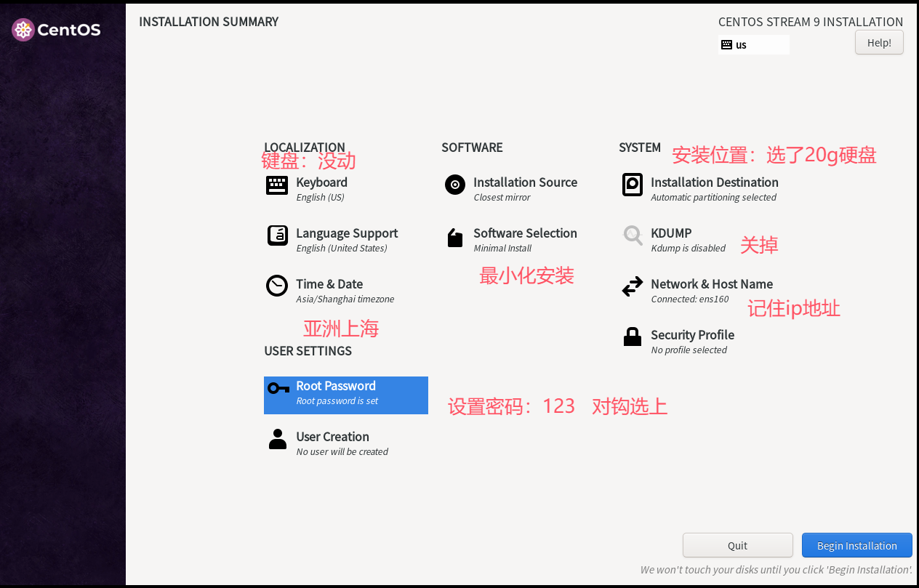Click the disk warning note below Begin Installation
This screenshot has height=588, width=919.
point(776,570)
